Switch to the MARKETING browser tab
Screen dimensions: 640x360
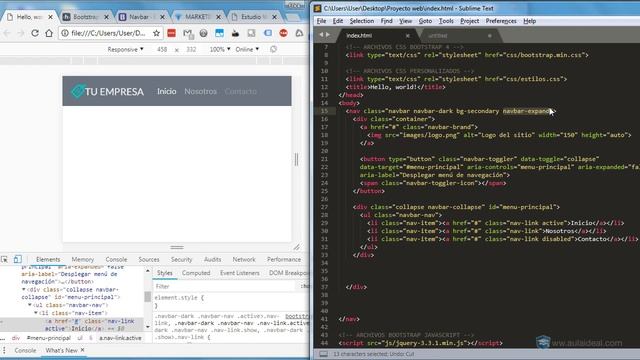197,17
